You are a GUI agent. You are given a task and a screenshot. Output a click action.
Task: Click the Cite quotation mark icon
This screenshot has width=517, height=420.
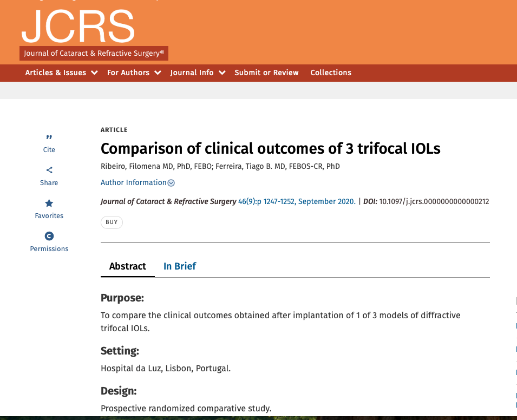pyautogui.click(x=49, y=137)
